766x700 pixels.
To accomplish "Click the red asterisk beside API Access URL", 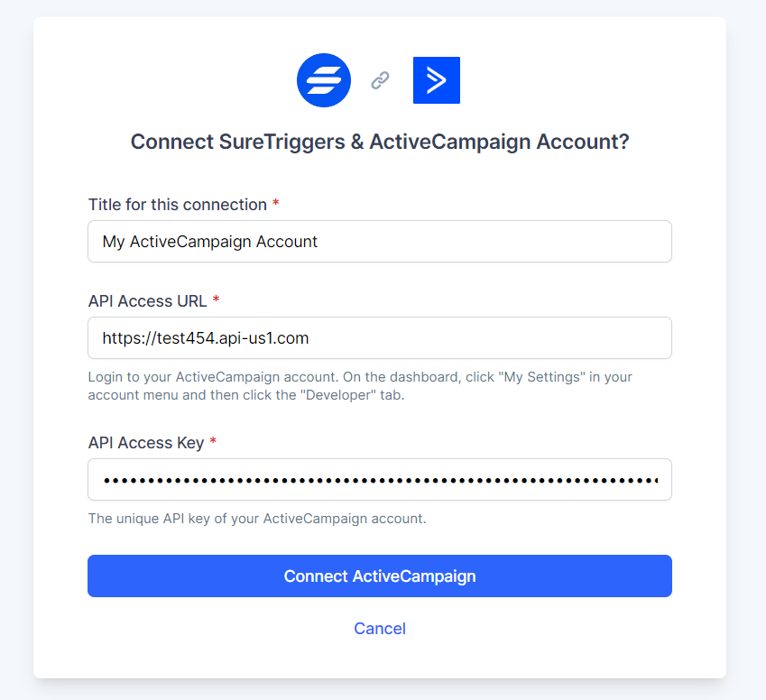I will (x=217, y=300).
